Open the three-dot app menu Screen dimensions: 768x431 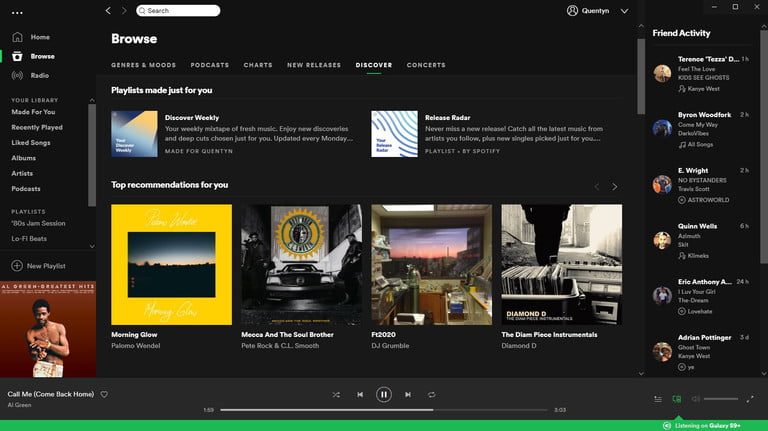[17, 11]
